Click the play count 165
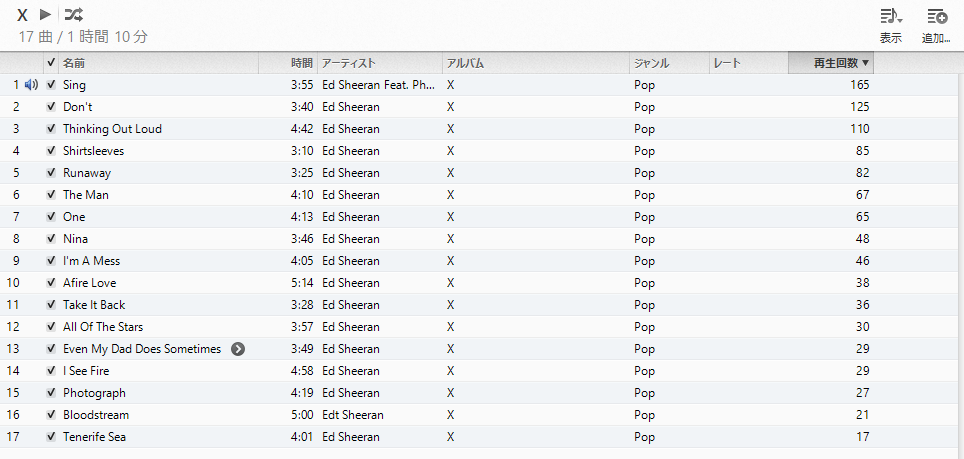 click(x=859, y=85)
